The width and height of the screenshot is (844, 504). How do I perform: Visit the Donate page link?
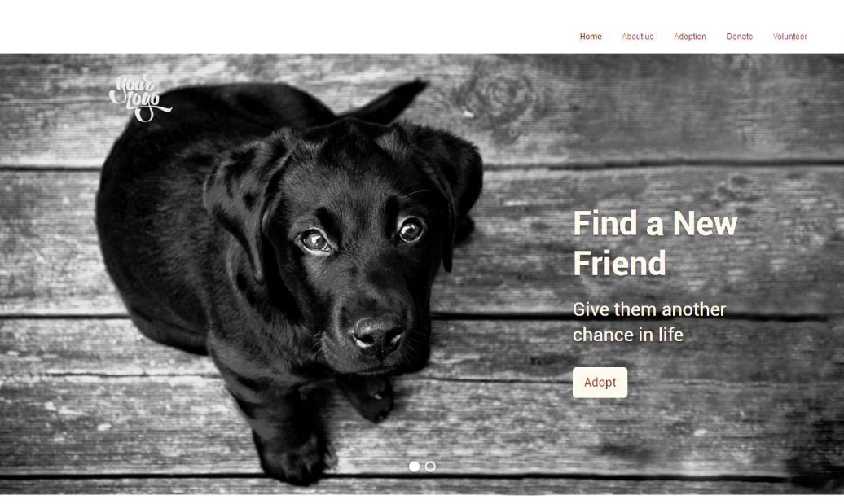[x=739, y=37]
